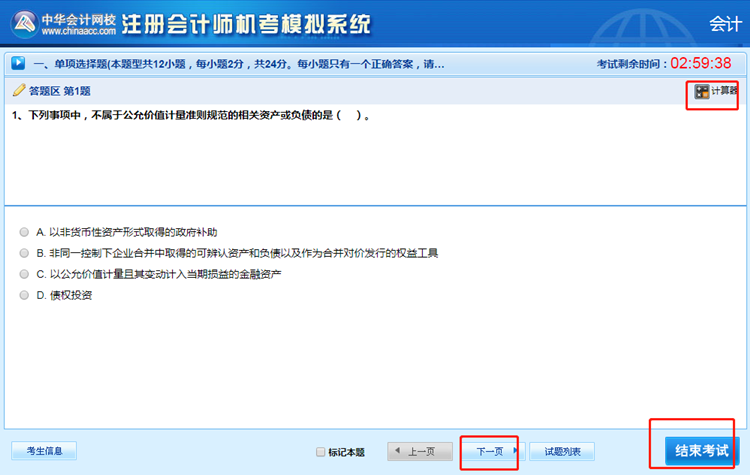Click the 会计 subject label at top right
The height and width of the screenshot is (475, 750).
click(x=724, y=24)
